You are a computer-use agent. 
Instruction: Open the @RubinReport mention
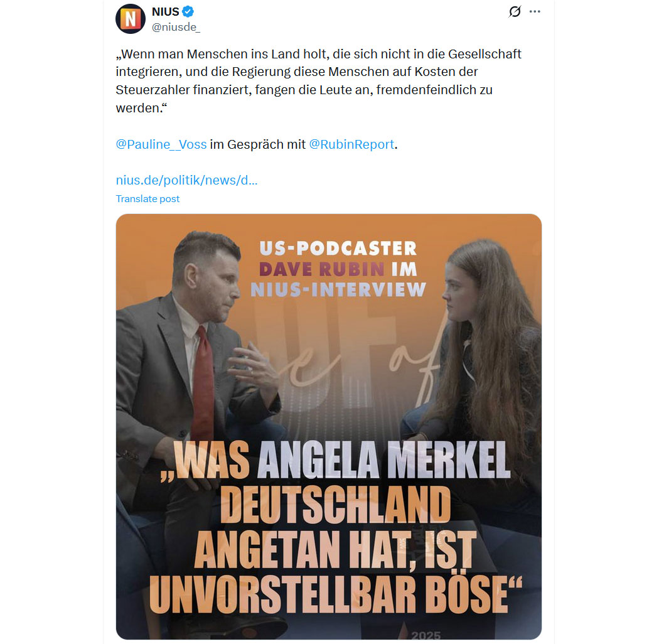click(x=351, y=144)
